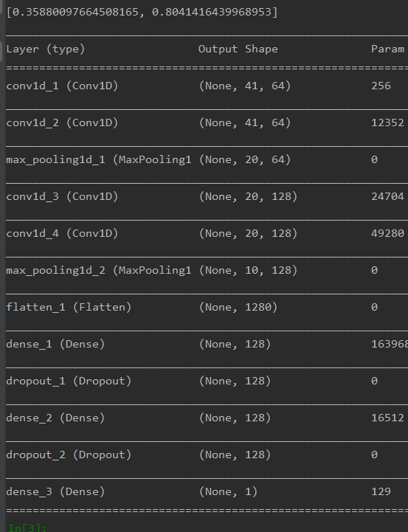Select 'conv1d_1 (Conv1D)' layer name
This screenshot has height=532, width=408.
pyautogui.click(x=62, y=86)
